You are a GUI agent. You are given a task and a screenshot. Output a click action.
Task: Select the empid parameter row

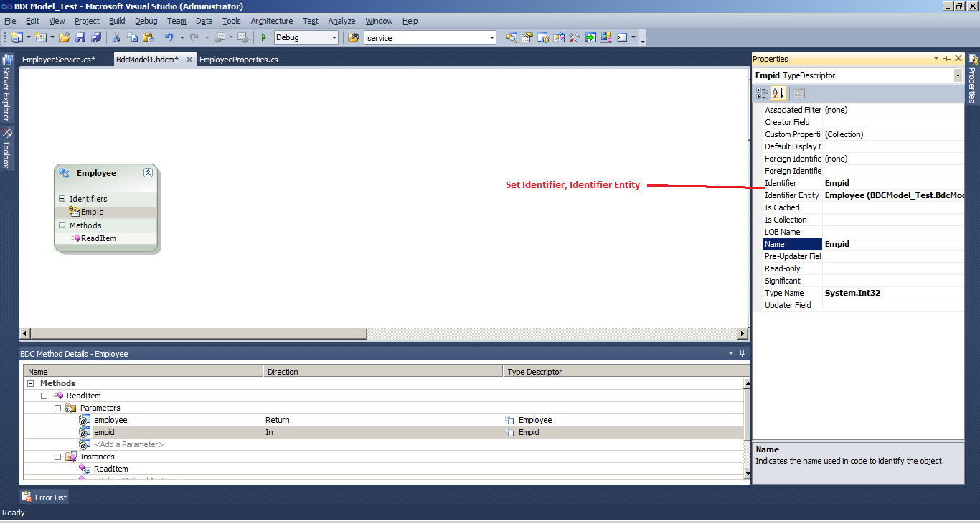[383, 432]
